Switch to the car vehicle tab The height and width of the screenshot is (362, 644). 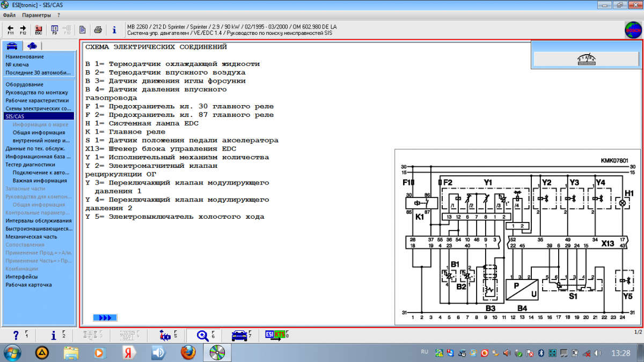[x=12, y=46]
